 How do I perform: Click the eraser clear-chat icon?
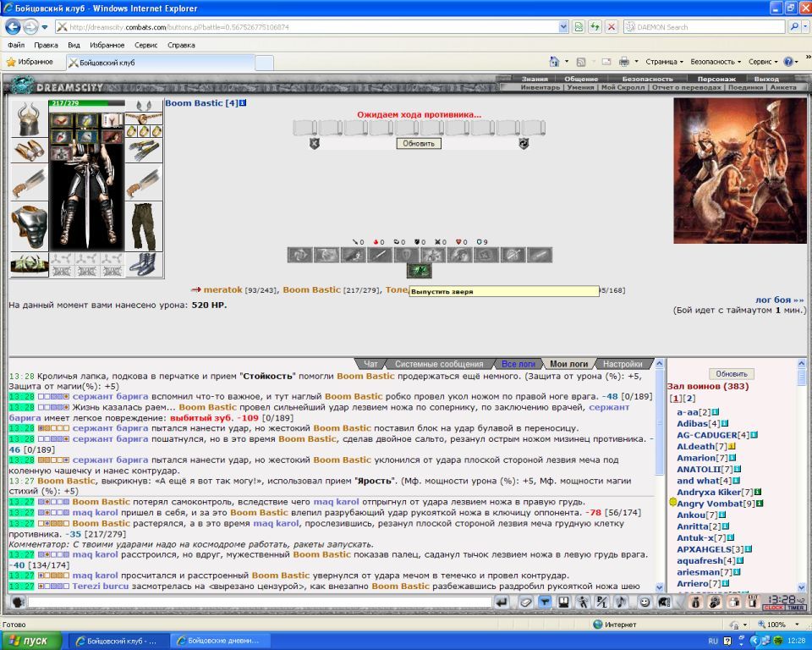pyautogui.click(x=525, y=602)
